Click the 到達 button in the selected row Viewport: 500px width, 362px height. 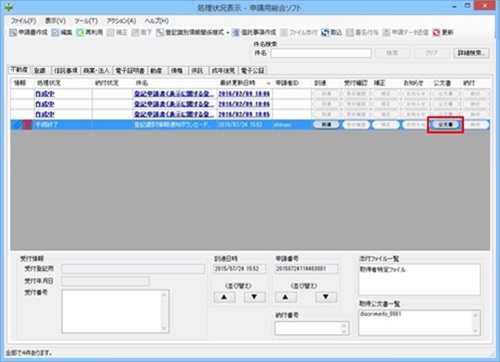(326, 125)
